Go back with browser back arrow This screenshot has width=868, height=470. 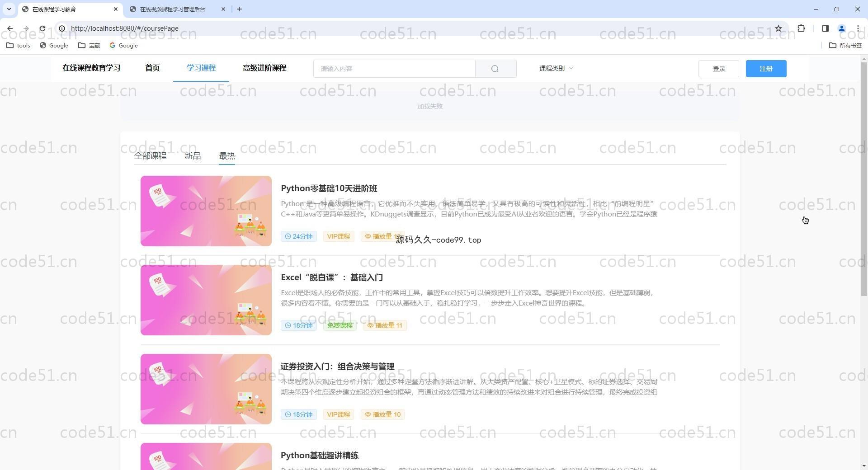coord(10,28)
